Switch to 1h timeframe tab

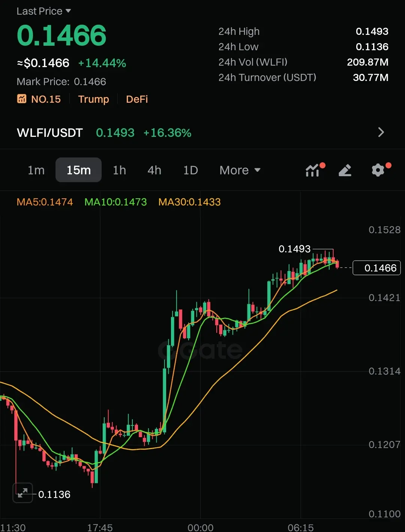coord(119,170)
